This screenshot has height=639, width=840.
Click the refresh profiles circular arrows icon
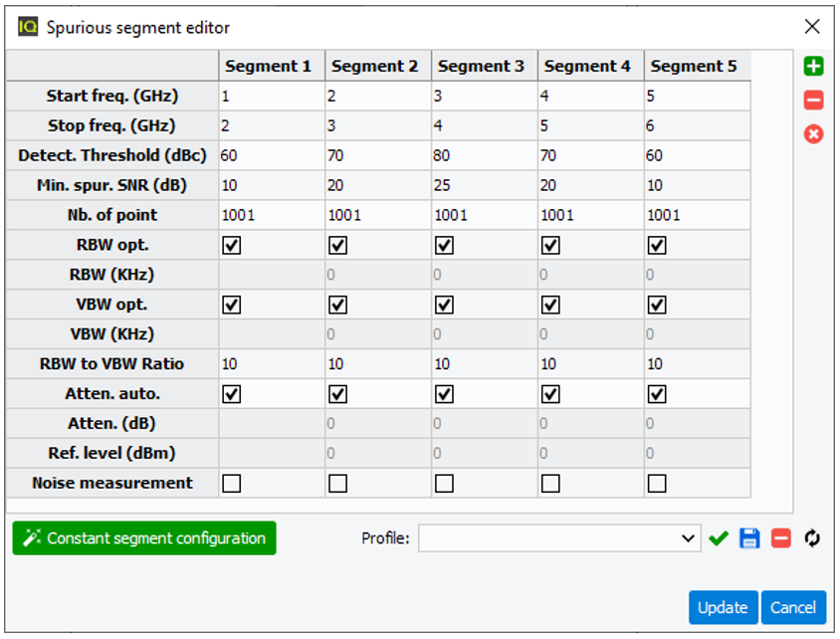tap(812, 537)
